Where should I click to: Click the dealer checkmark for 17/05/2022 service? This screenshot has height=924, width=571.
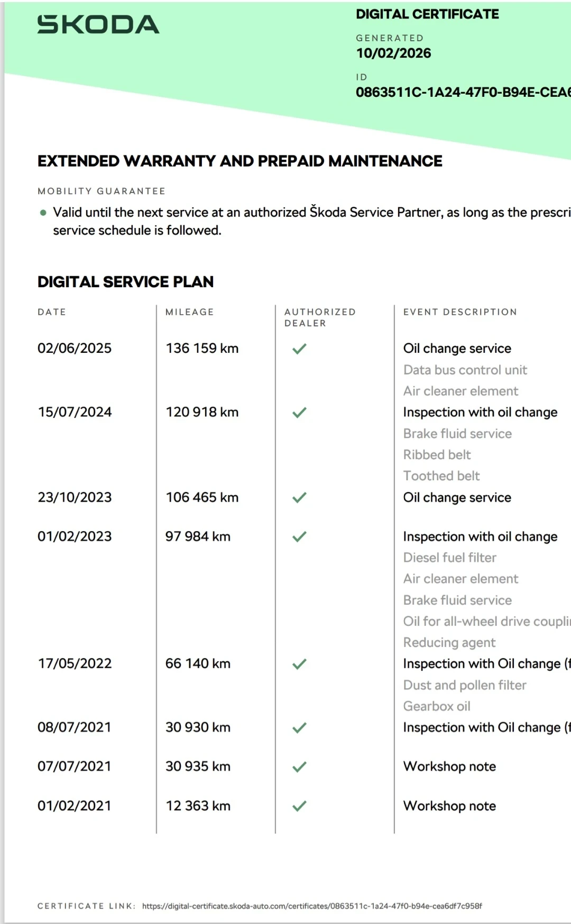click(299, 664)
